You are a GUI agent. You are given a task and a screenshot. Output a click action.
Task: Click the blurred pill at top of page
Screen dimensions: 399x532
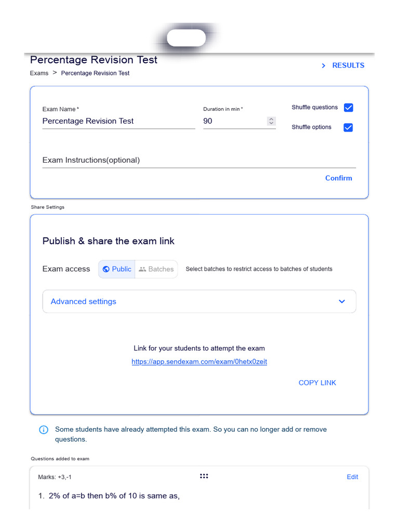187,37
